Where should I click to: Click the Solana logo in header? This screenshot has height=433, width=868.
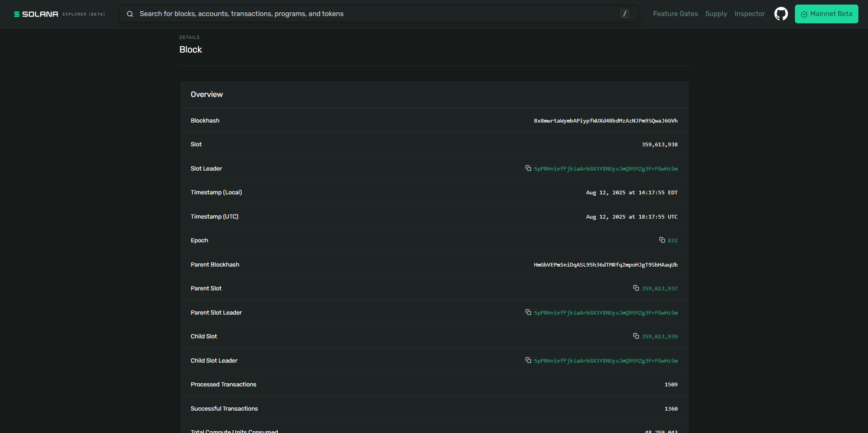pyautogui.click(x=36, y=14)
